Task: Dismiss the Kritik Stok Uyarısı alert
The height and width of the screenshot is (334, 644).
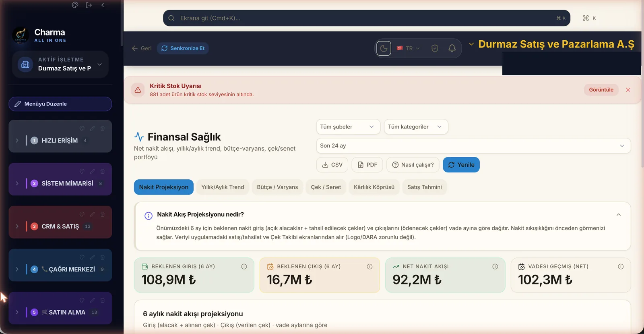Action: (628, 90)
